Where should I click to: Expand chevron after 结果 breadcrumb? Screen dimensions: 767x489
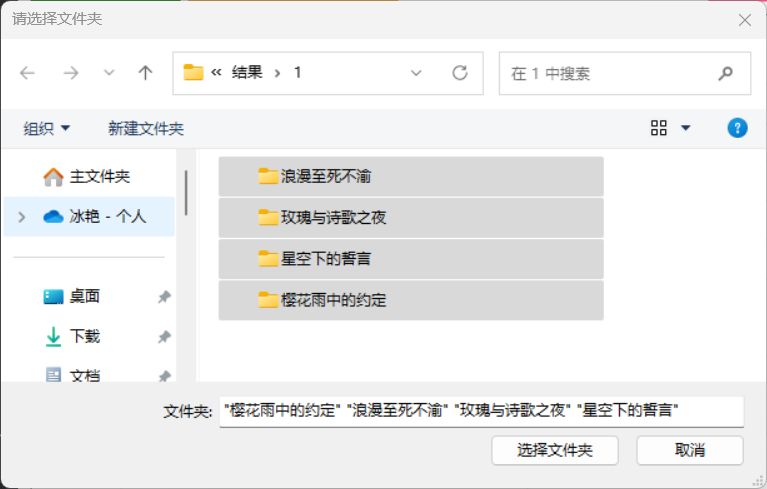pos(277,73)
